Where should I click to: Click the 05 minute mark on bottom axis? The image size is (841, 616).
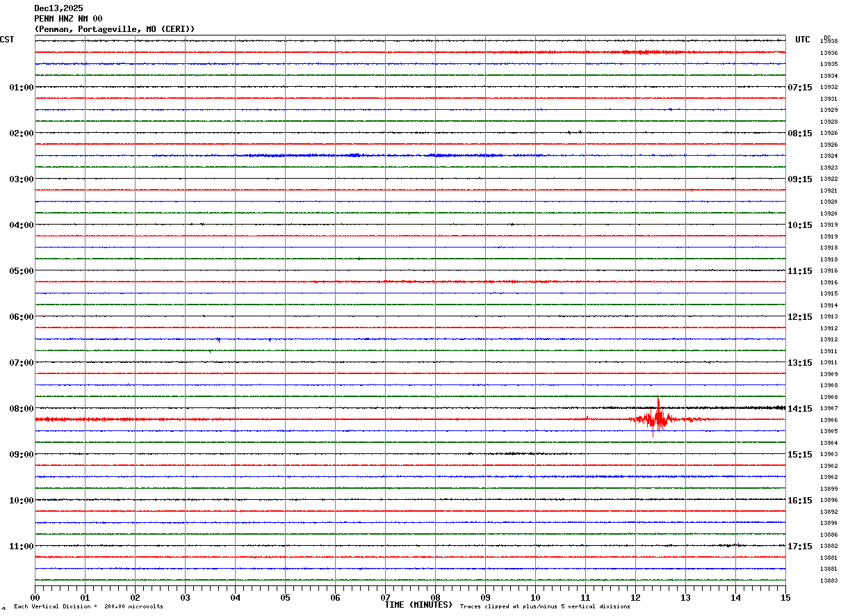click(x=285, y=597)
